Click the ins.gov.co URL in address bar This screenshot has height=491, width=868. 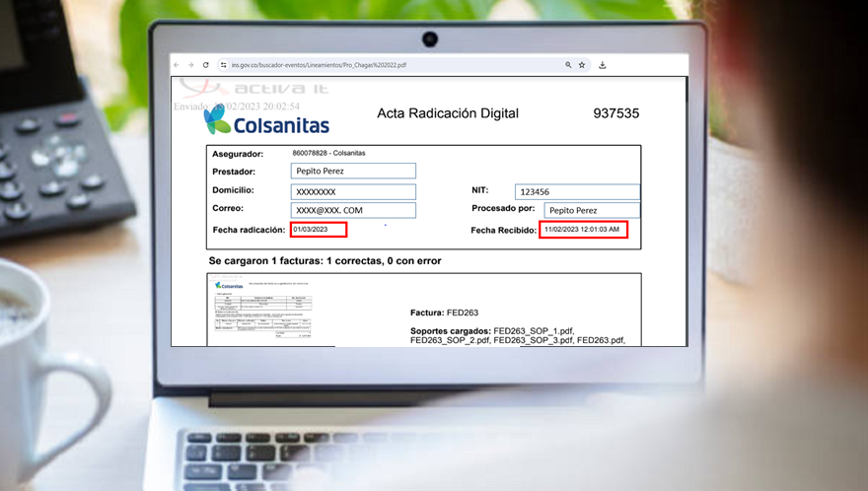point(319,65)
